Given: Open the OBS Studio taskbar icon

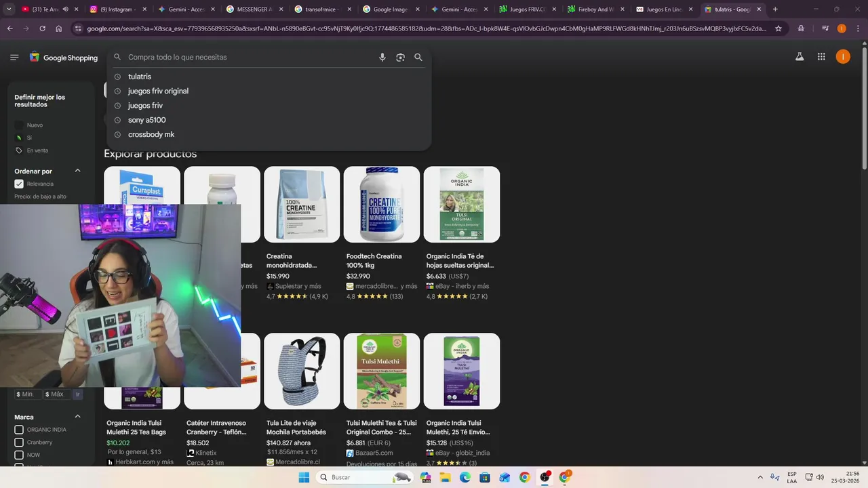Looking at the screenshot, I should (x=545, y=477).
